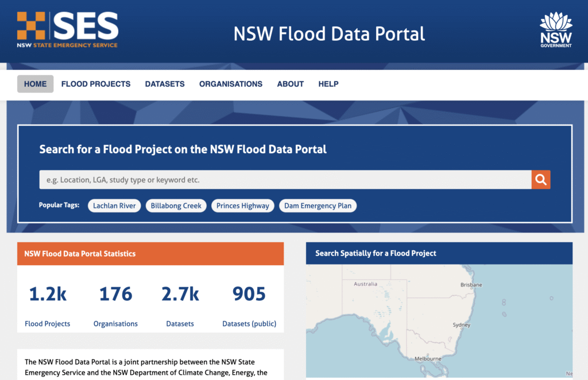588x380 pixels.
Task: Pick the Dam Emergency Plan tag
Action: pyautogui.click(x=318, y=205)
